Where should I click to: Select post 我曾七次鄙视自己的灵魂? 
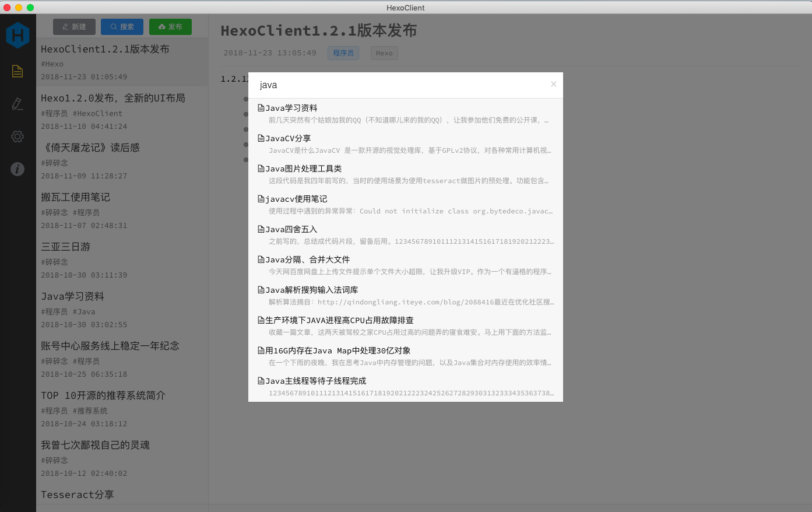click(122, 458)
